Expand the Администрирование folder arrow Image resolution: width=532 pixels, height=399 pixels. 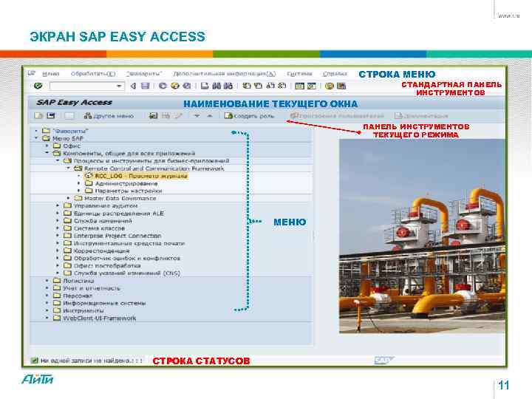pyautogui.click(x=79, y=183)
